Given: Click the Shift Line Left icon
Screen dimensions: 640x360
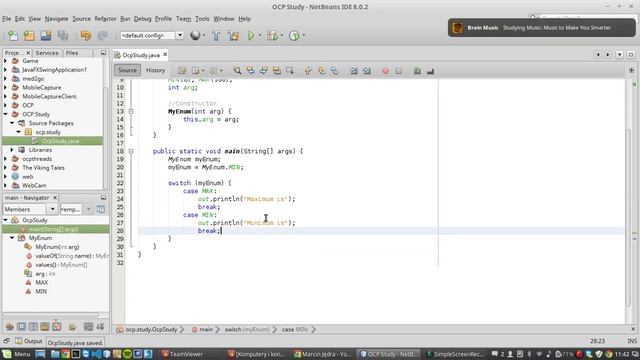Looking at the screenshot, I should pyautogui.click(x=353, y=71).
